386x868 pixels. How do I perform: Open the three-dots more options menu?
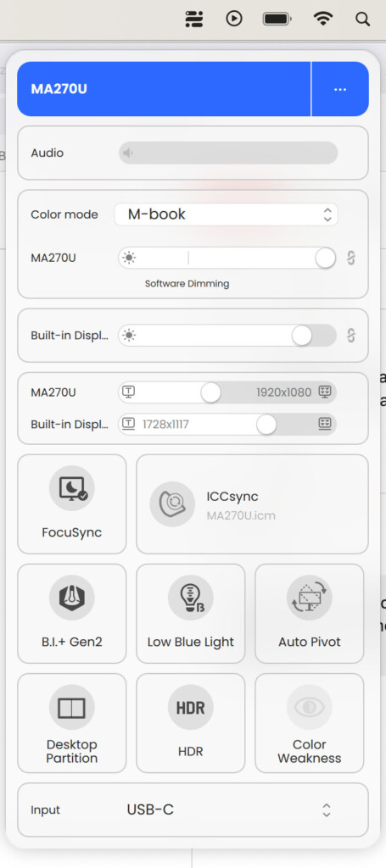(340, 89)
